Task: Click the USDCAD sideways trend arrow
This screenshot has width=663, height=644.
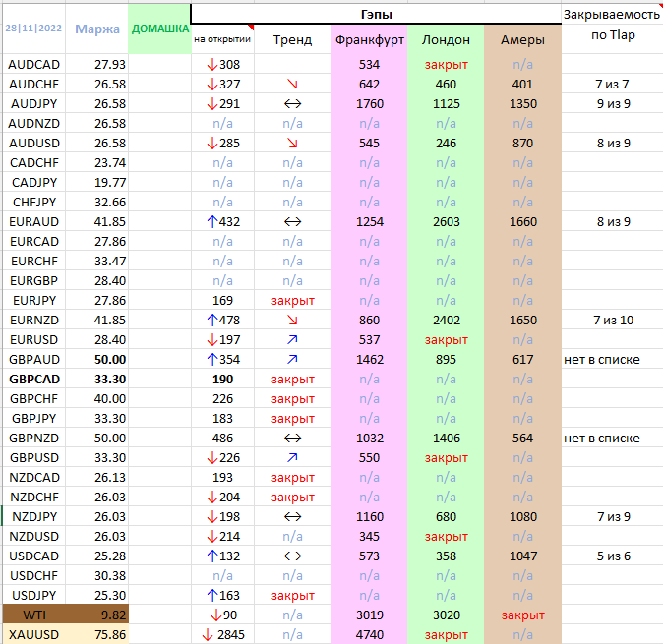Action: click(292, 556)
